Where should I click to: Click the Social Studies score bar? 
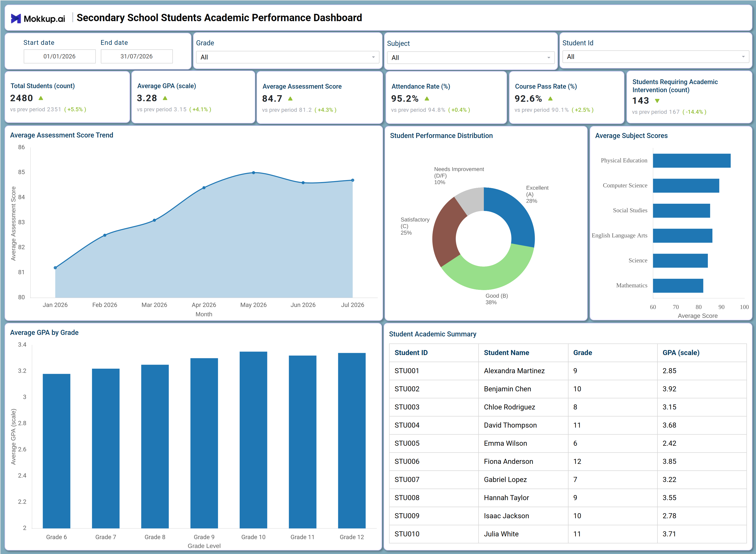(x=681, y=211)
